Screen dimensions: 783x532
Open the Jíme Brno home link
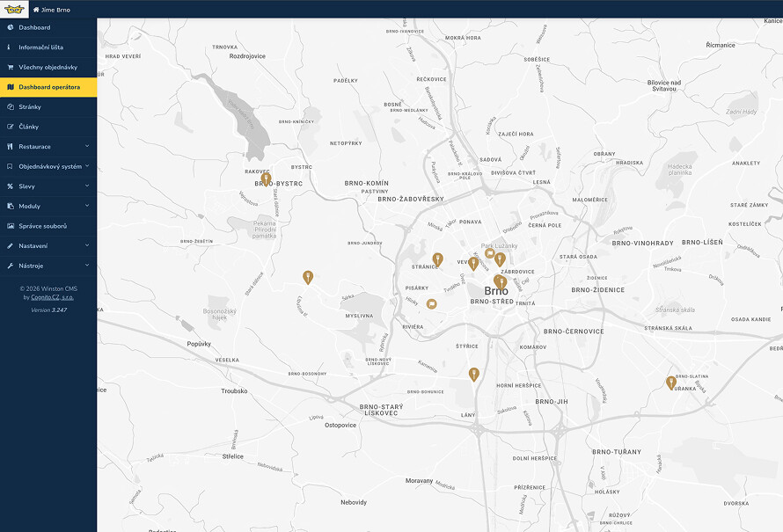[53, 8]
